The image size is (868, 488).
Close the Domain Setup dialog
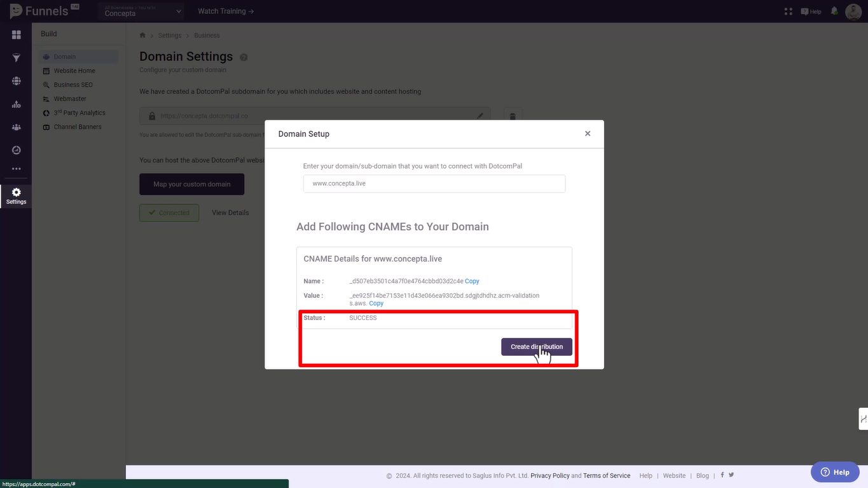(x=588, y=134)
